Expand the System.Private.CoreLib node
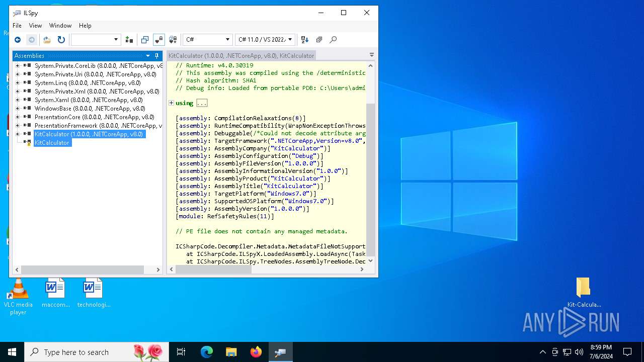The image size is (644, 362). point(18,66)
